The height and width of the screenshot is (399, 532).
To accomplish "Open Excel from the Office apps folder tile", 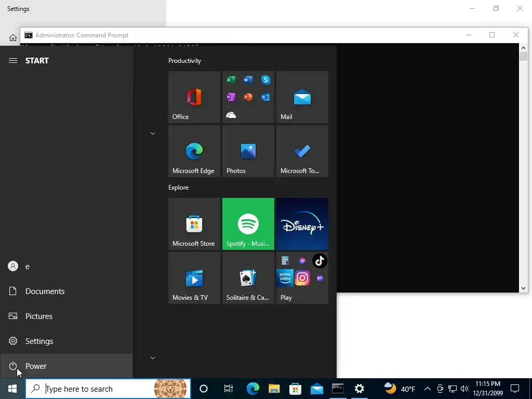I will pyautogui.click(x=231, y=79).
